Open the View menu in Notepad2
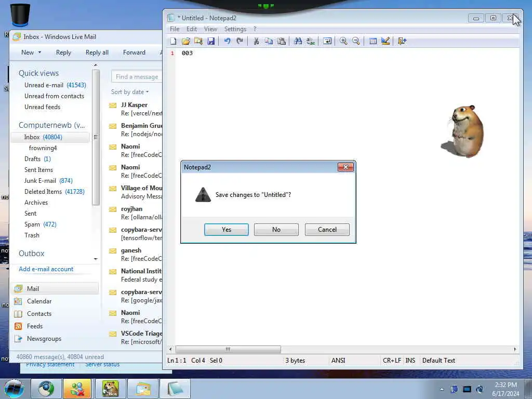Viewport: 532px width, 399px height. [210, 29]
